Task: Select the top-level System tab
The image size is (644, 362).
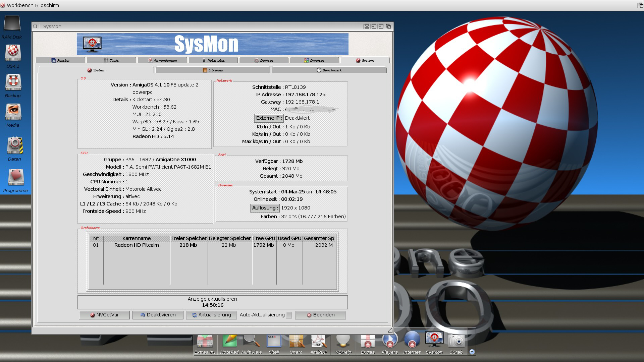Action: click(x=365, y=60)
